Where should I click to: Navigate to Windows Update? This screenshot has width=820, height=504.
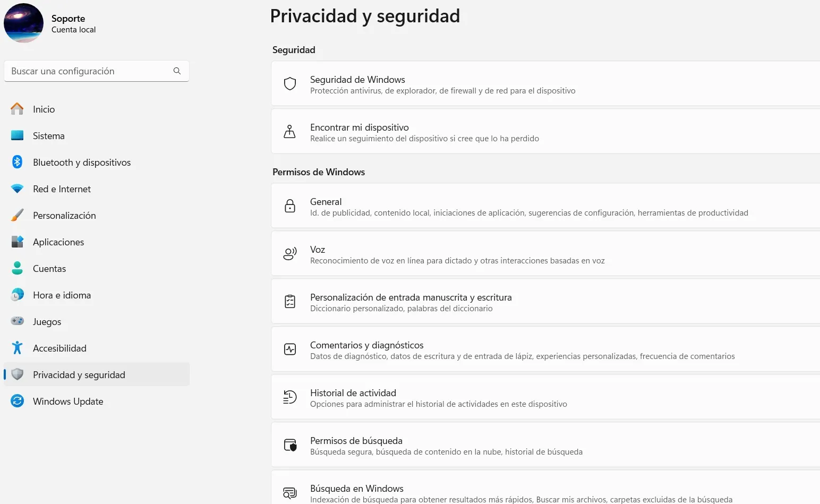point(68,402)
